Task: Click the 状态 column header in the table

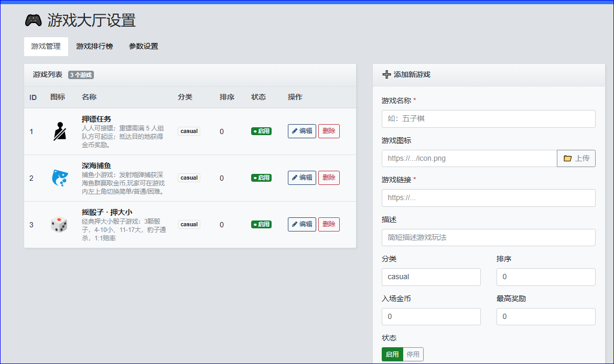Action: (x=258, y=97)
